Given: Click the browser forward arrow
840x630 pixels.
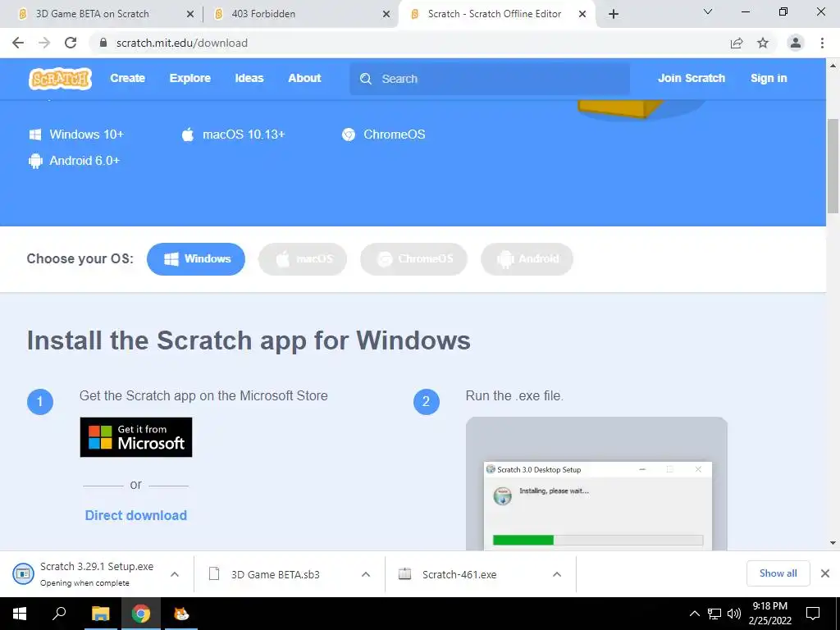Looking at the screenshot, I should [44, 43].
